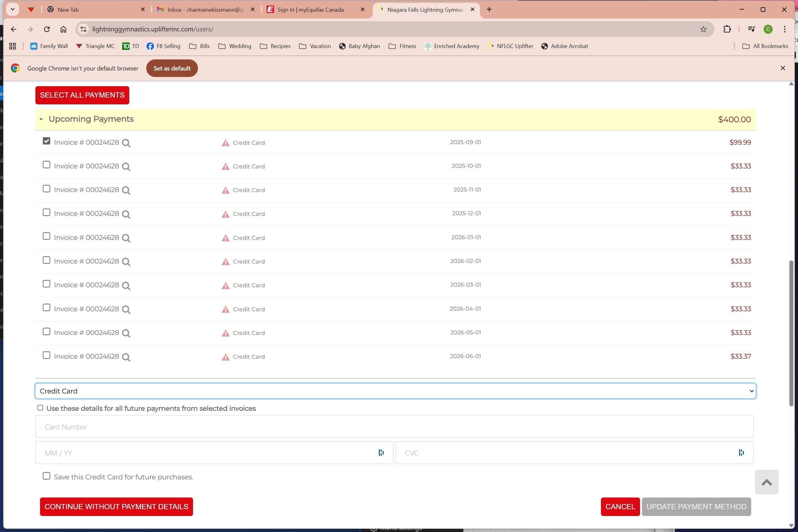The height and width of the screenshot is (532, 798).
Task: Click the warning triangle on the 2025-10-01 payment
Action: click(225, 167)
